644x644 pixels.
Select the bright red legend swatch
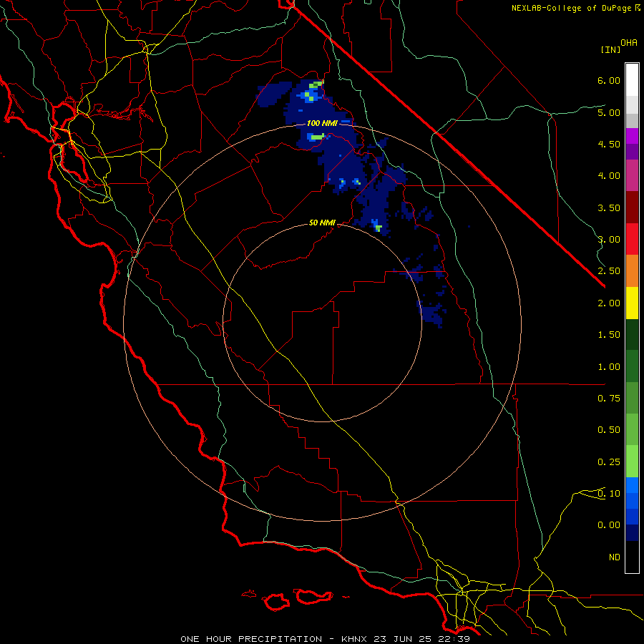click(x=632, y=240)
